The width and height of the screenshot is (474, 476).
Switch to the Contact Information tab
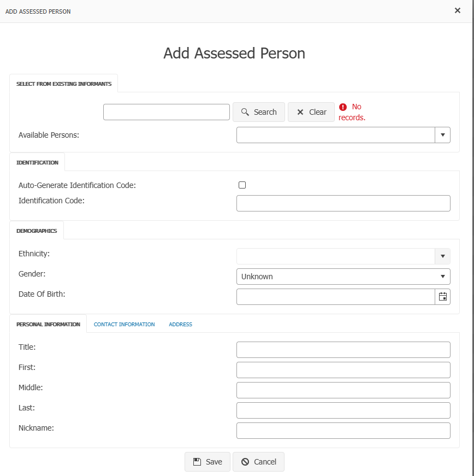pos(124,325)
